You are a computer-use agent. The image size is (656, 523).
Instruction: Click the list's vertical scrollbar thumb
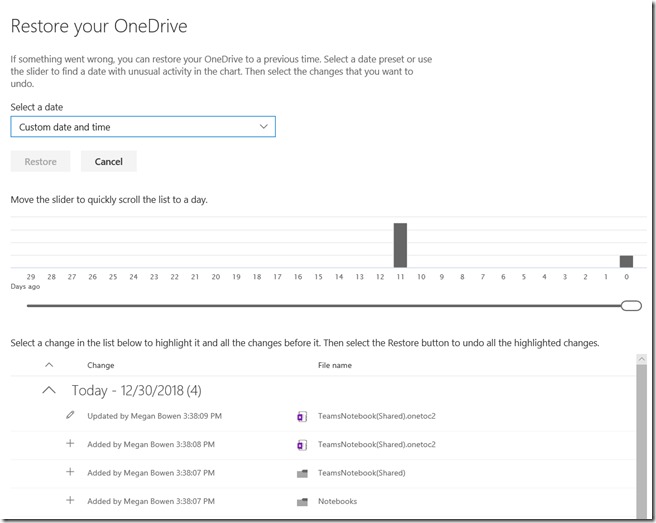(641, 441)
